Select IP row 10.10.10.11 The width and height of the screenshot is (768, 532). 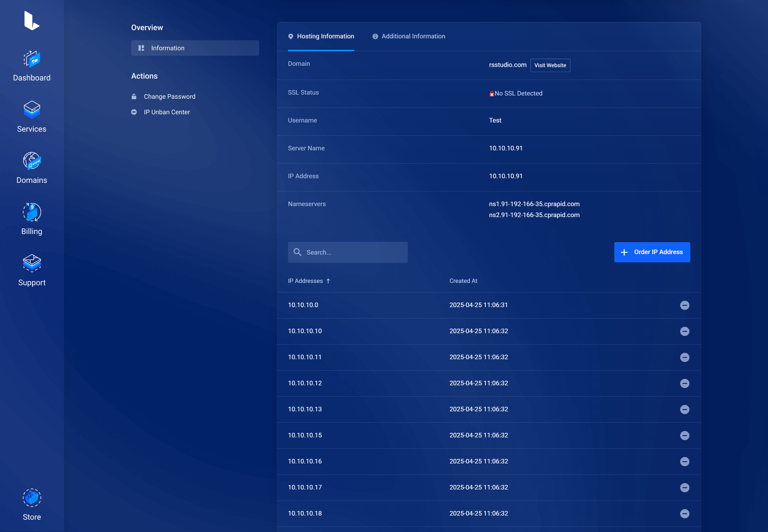[x=489, y=357]
